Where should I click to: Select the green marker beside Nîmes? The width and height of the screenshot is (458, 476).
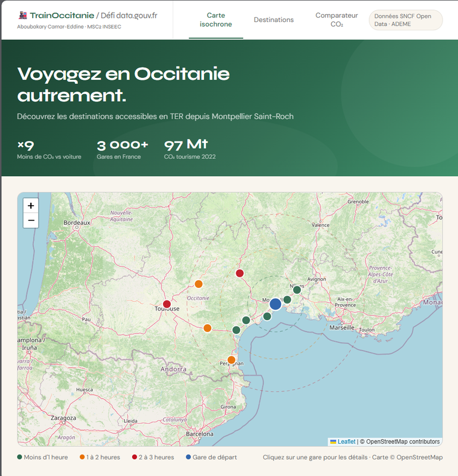click(x=297, y=290)
